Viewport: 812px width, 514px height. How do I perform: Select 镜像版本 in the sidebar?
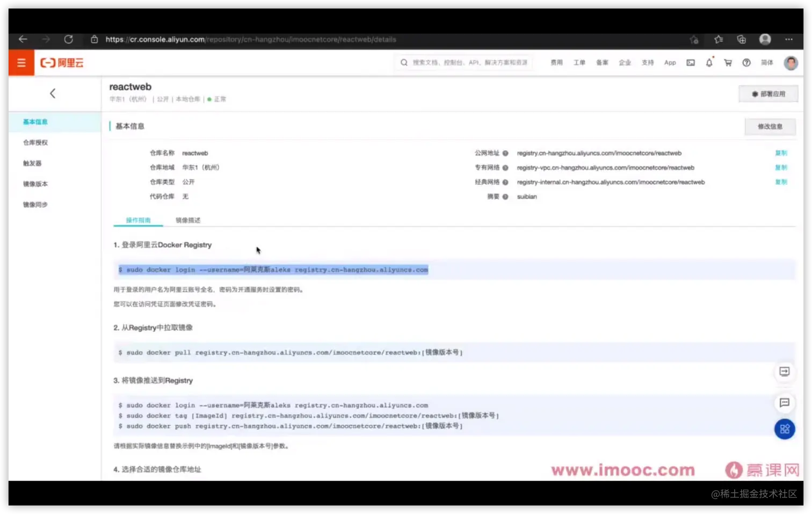[55, 184]
